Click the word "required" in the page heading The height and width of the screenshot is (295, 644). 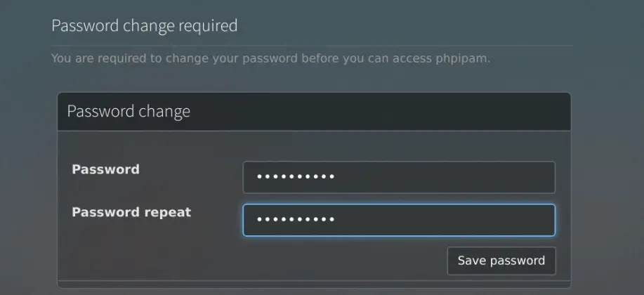(x=208, y=26)
